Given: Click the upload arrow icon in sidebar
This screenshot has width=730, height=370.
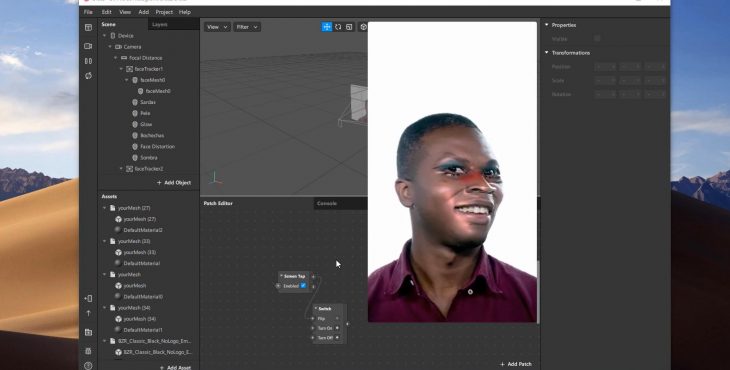Looking at the screenshot, I should coord(88,313).
